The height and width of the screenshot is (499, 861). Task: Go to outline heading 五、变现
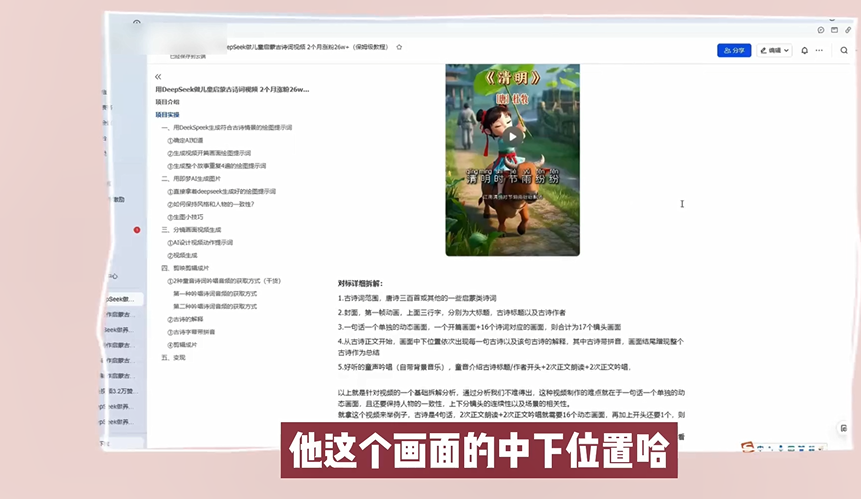[x=173, y=358]
